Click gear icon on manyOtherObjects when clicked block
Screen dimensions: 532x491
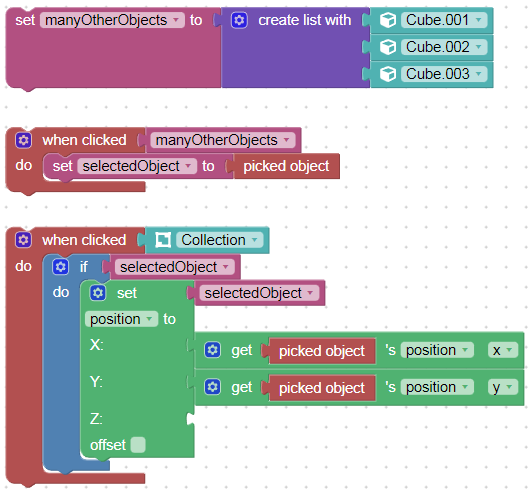[x=23, y=140]
